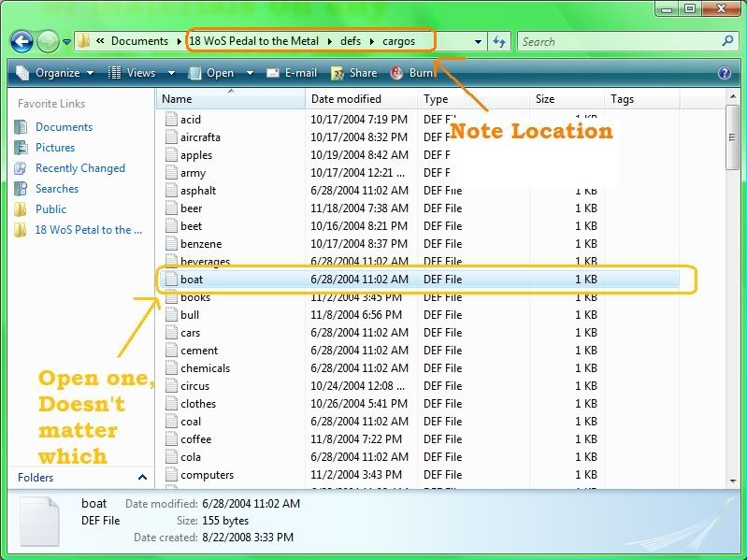Click the magnifier icon in Search box
This screenshot has height=560, width=747.
click(x=727, y=41)
